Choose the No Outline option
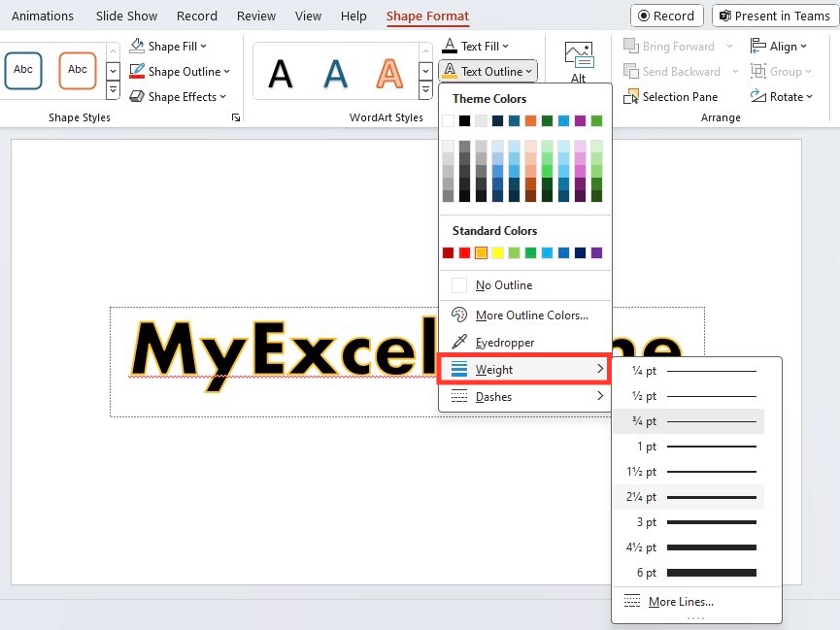The height and width of the screenshot is (630, 840). 525,285
